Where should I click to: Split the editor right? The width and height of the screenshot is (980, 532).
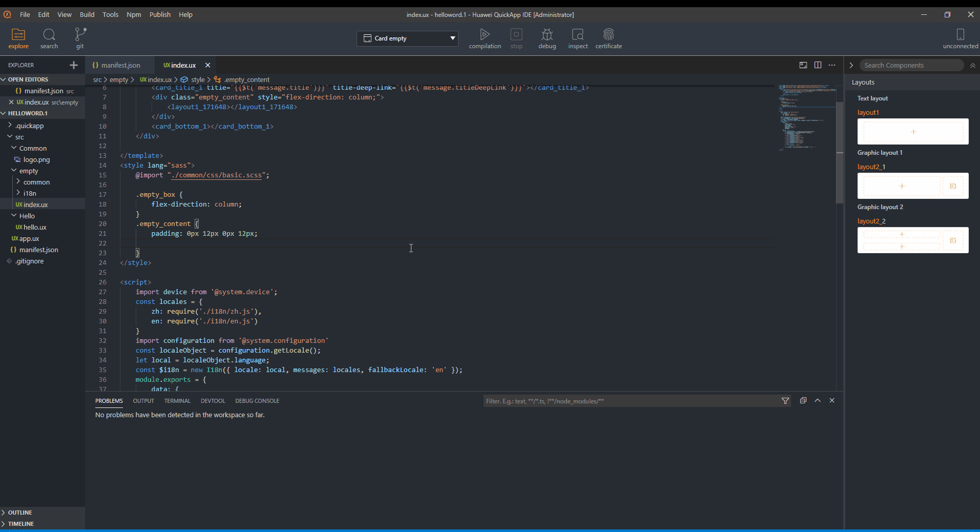[818, 65]
